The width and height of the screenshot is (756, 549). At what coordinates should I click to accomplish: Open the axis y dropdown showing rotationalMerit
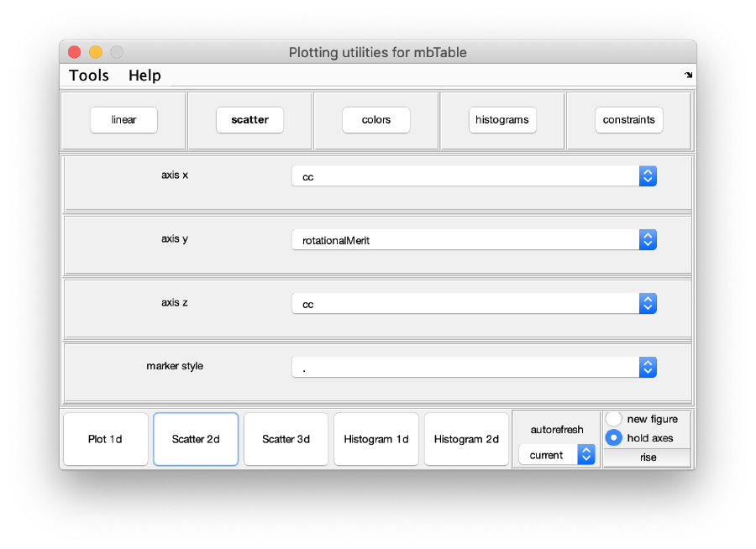pos(647,239)
